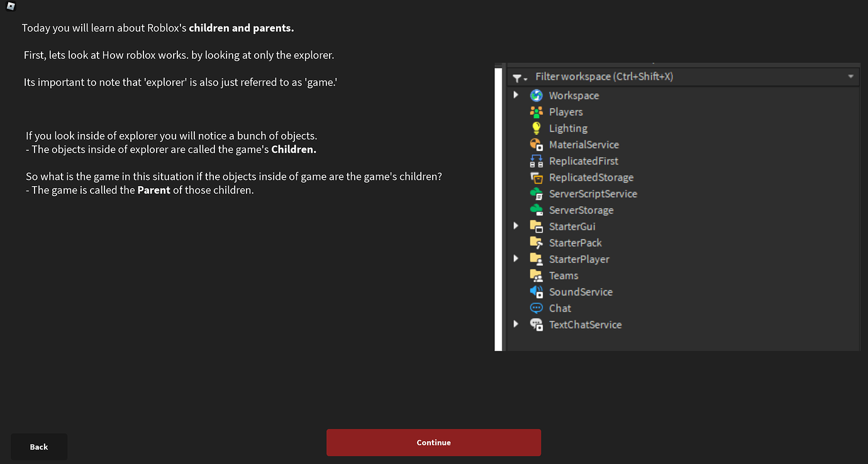This screenshot has width=868, height=464.
Task: Click the Chat bubble icon
Action: pyautogui.click(x=537, y=307)
